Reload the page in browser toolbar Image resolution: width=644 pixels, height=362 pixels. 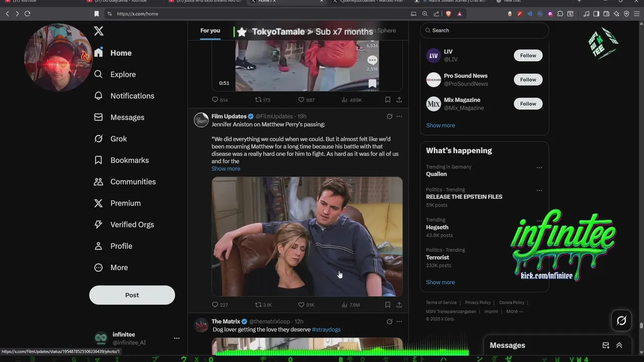pos(27,14)
